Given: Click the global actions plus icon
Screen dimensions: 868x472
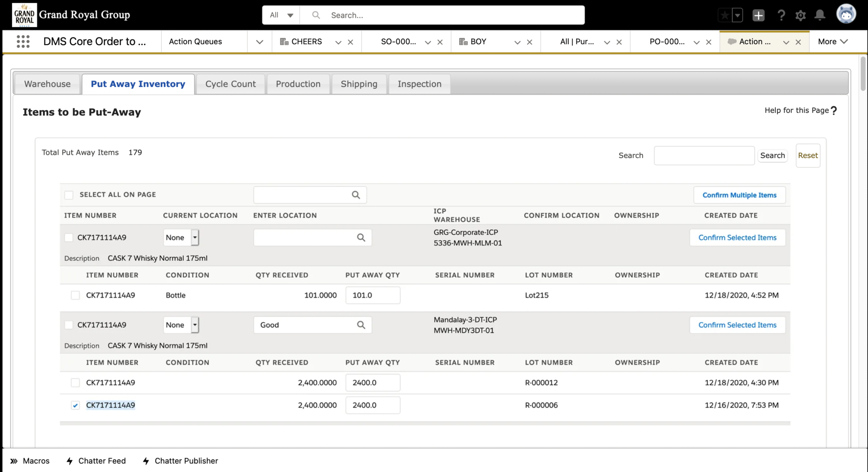Looking at the screenshot, I should click(x=758, y=15).
